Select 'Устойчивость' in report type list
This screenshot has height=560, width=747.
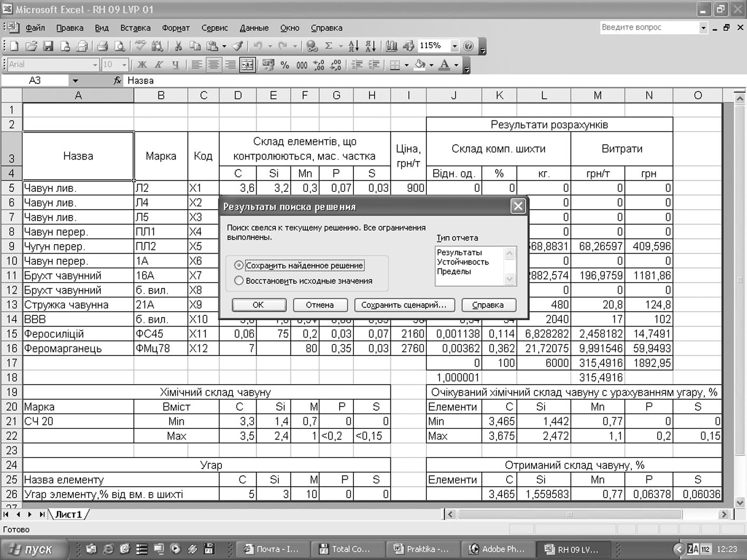[x=463, y=262]
